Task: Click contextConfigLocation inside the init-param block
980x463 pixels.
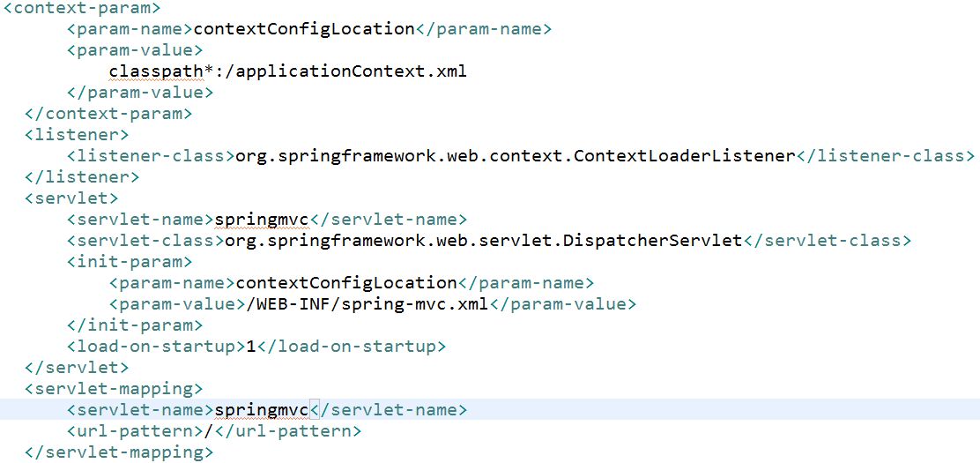Action: pyautogui.click(x=346, y=283)
